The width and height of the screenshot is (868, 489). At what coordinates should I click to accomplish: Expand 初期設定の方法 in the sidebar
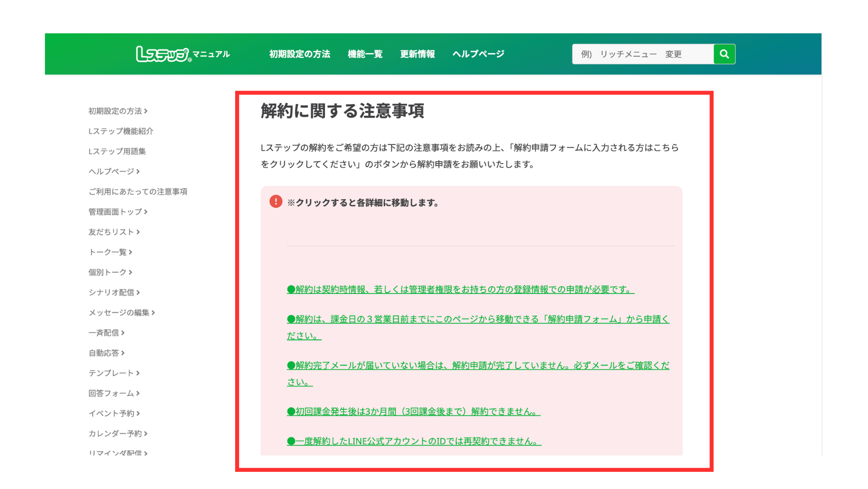tap(118, 111)
